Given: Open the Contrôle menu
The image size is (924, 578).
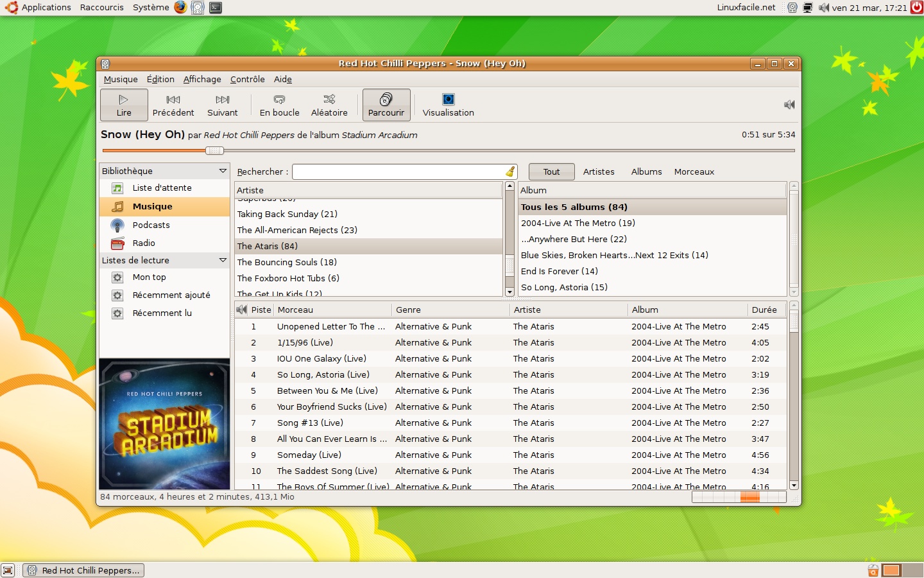Looking at the screenshot, I should tap(248, 79).
